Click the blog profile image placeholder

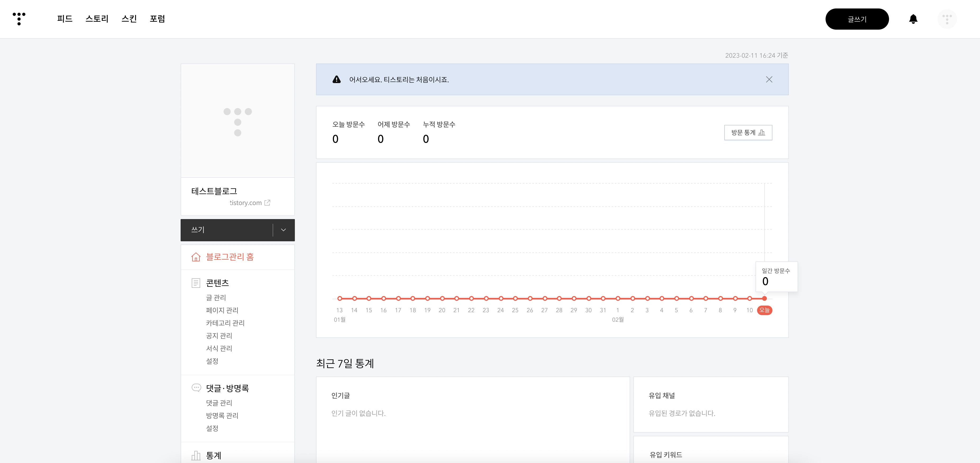coord(238,121)
